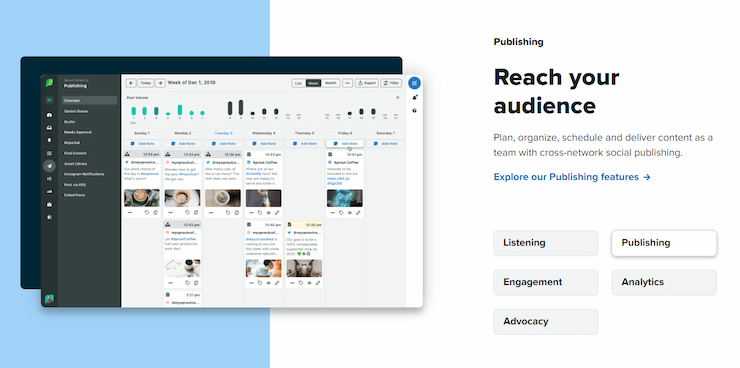Viewport: 740px width, 368px height.
Task: Go to previous week with left arrow
Action: pos(131,83)
